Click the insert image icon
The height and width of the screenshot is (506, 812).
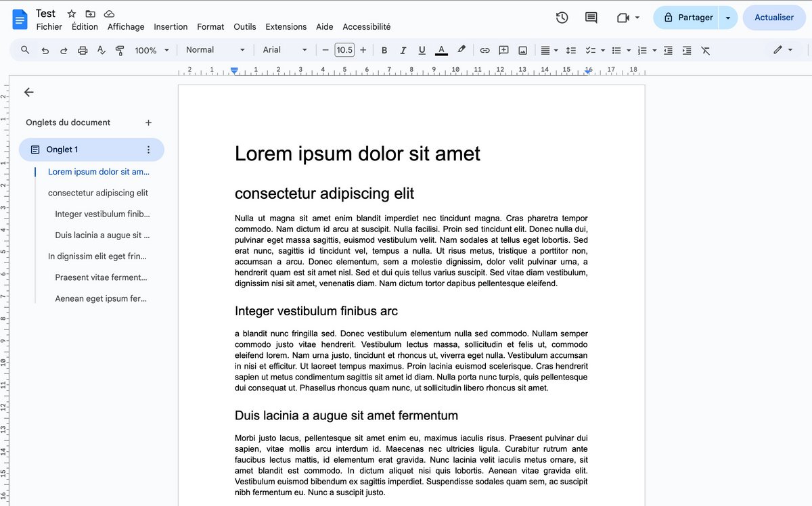point(522,50)
